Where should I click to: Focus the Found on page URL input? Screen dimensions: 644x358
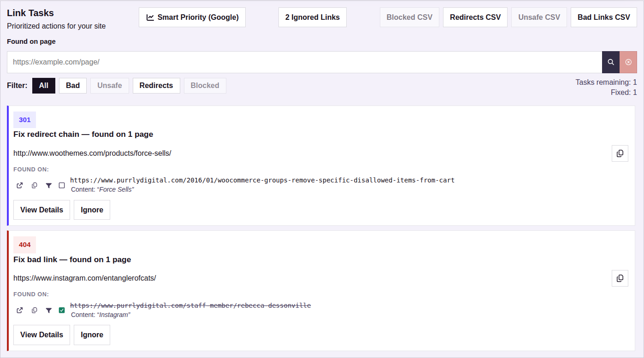(304, 62)
